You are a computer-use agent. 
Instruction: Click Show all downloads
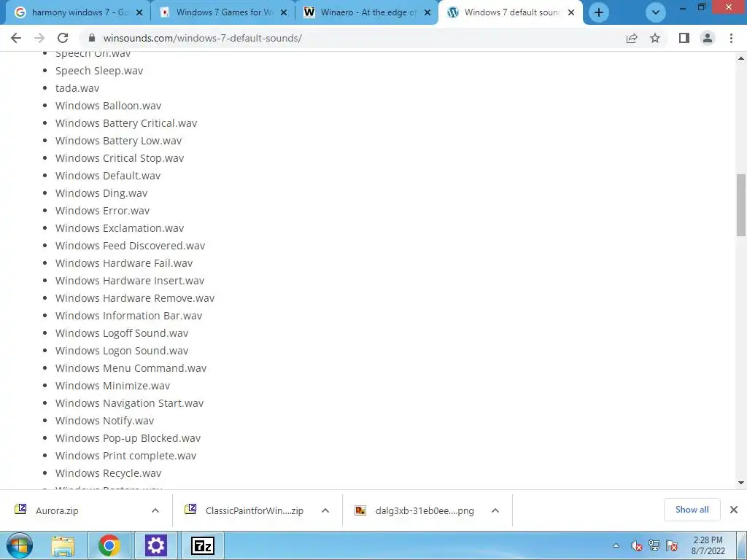point(692,510)
